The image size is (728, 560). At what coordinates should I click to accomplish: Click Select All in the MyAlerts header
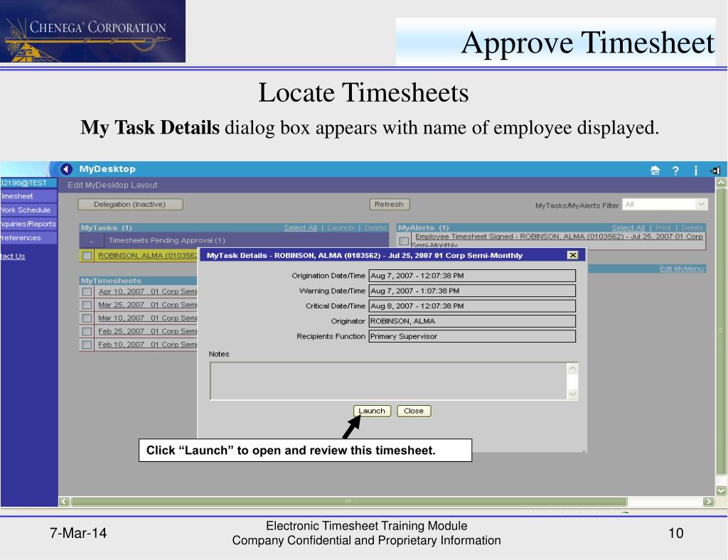click(x=628, y=228)
